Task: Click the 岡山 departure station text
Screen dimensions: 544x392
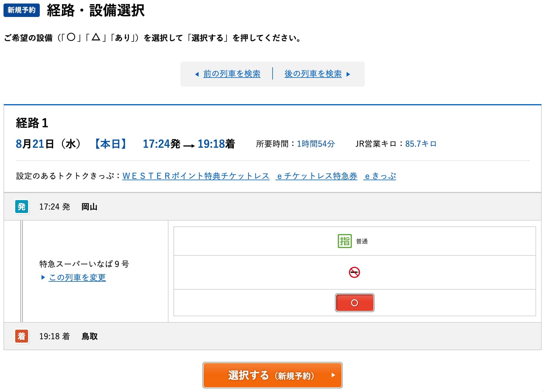Action: pyautogui.click(x=89, y=207)
